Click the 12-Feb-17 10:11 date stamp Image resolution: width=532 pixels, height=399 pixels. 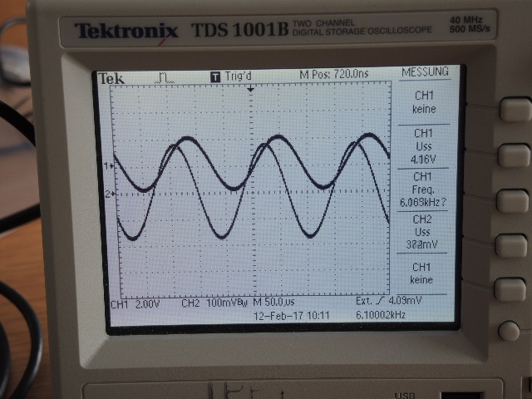[292, 316]
